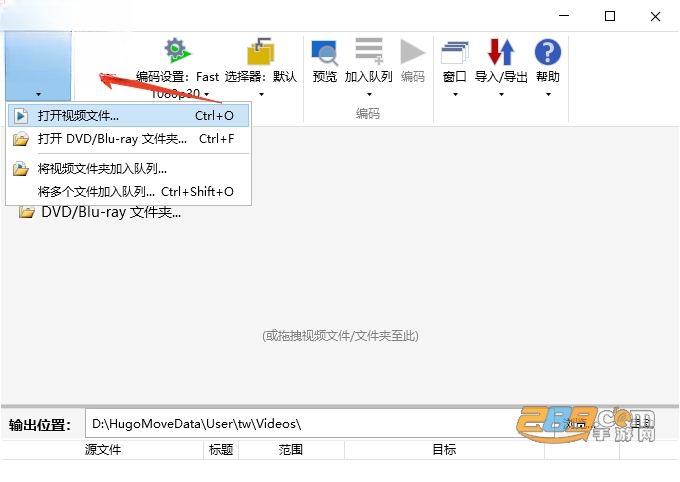Select 打开视频文件... menu entry

click(x=128, y=115)
